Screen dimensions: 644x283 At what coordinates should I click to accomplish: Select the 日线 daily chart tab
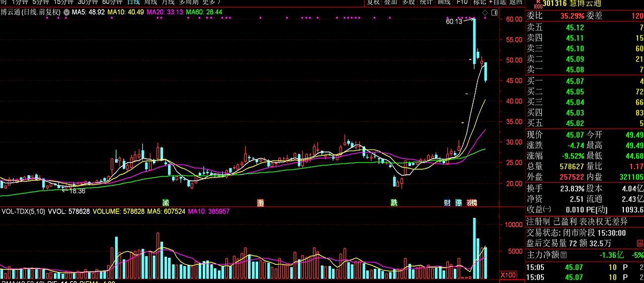coord(133,2)
